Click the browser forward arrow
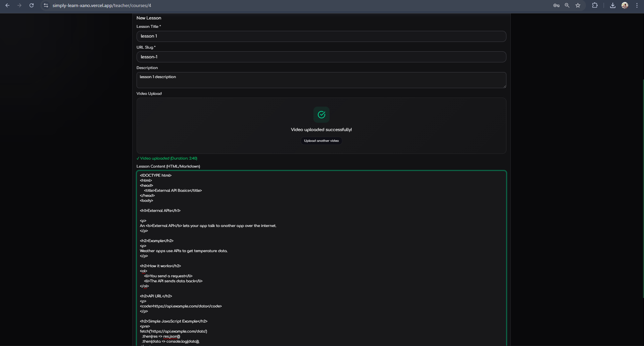The width and height of the screenshot is (644, 346). tap(19, 5)
